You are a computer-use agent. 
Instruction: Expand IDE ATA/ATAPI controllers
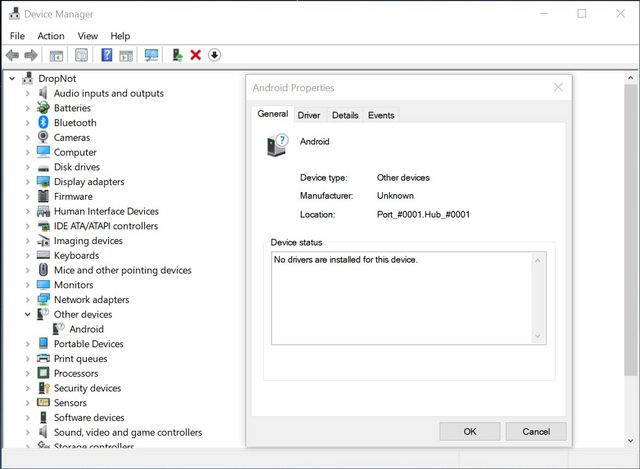pyautogui.click(x=27, y=226)
